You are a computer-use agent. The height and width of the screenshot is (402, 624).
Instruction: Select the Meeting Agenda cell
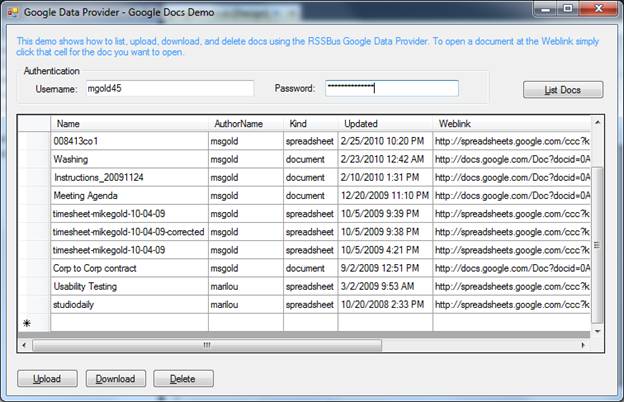(x=129, y=195)
